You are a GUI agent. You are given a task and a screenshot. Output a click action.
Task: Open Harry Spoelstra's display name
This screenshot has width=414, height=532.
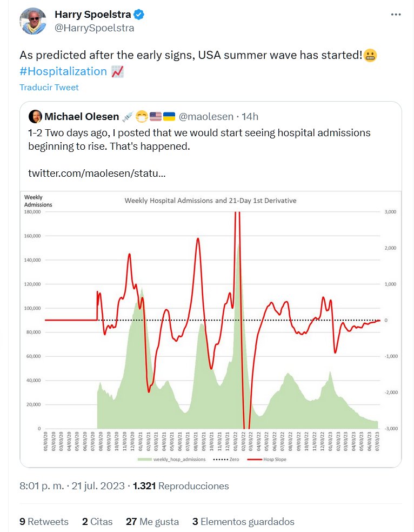coord(92,15)
